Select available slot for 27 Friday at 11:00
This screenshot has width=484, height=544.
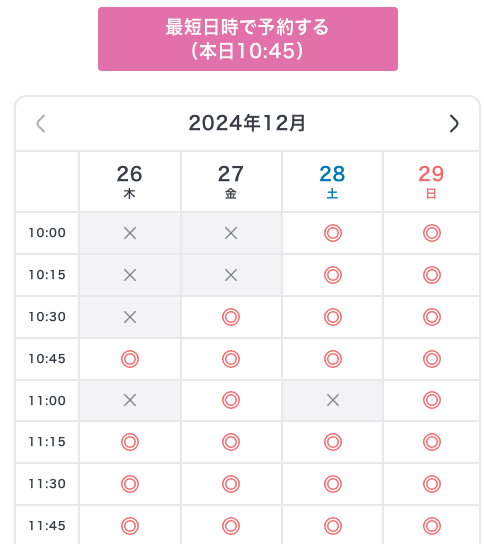click(231, 400)
